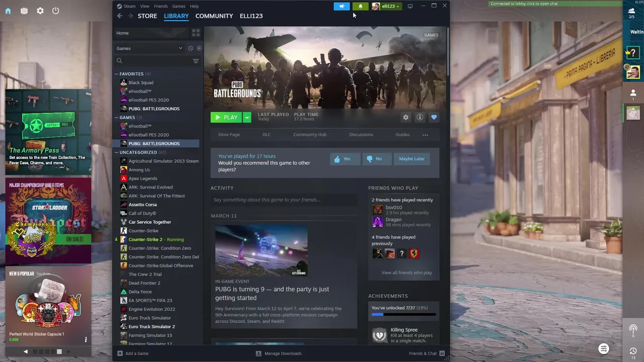
Task: Click 'Say something about this game' field
Action: (x=284, y=200)
